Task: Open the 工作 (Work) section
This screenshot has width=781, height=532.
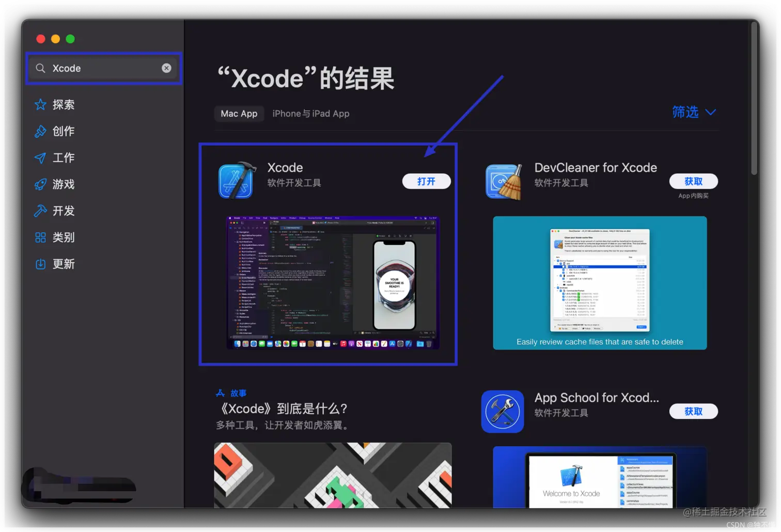Action: pos(64,158)
